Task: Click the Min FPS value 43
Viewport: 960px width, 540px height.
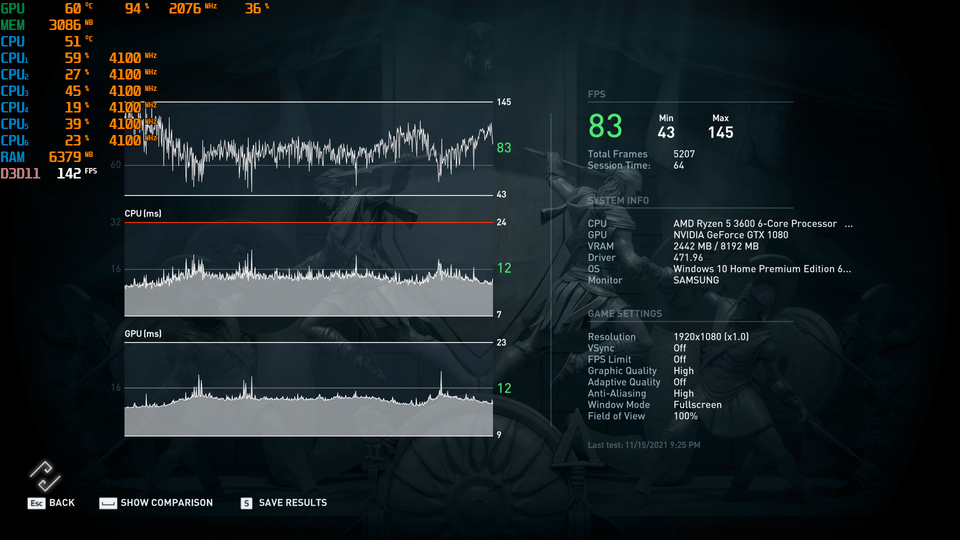Action: [x=666, y=132]
